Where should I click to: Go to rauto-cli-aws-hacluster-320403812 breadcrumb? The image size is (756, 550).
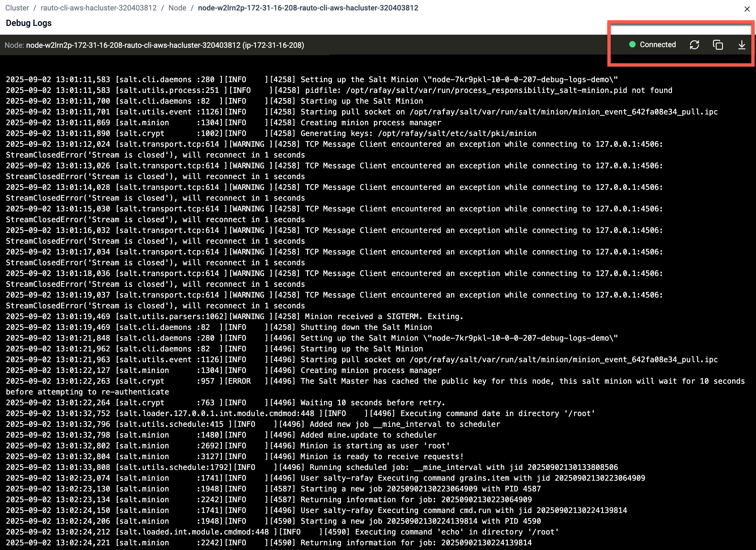[99, 8]
